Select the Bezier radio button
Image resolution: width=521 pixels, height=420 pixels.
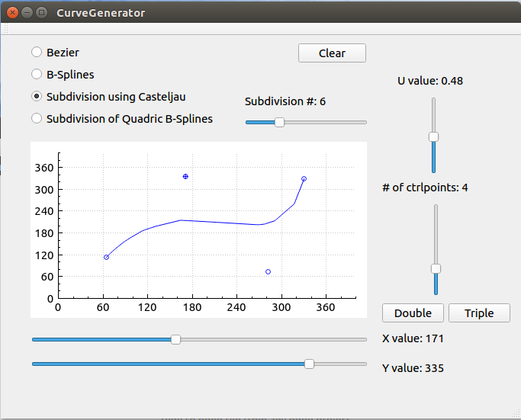[x=37, y=53]
